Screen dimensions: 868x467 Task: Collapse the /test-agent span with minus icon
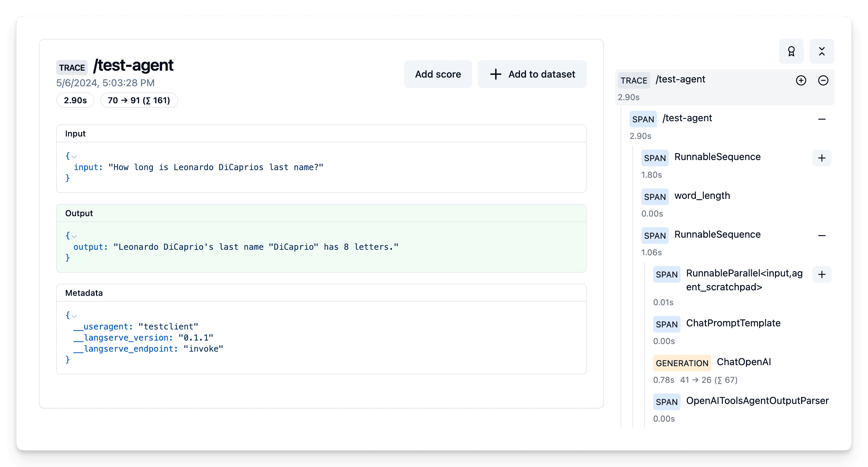point(822,119)
